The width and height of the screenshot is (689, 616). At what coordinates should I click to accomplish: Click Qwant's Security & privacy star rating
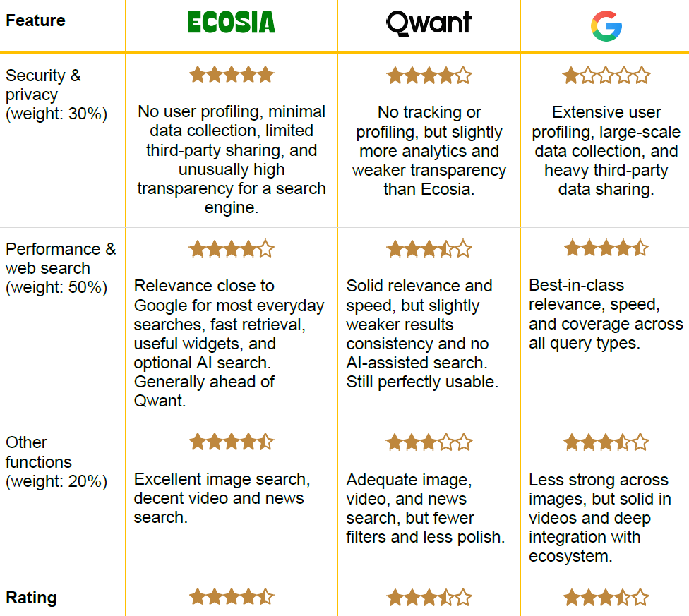click(429, 75)
